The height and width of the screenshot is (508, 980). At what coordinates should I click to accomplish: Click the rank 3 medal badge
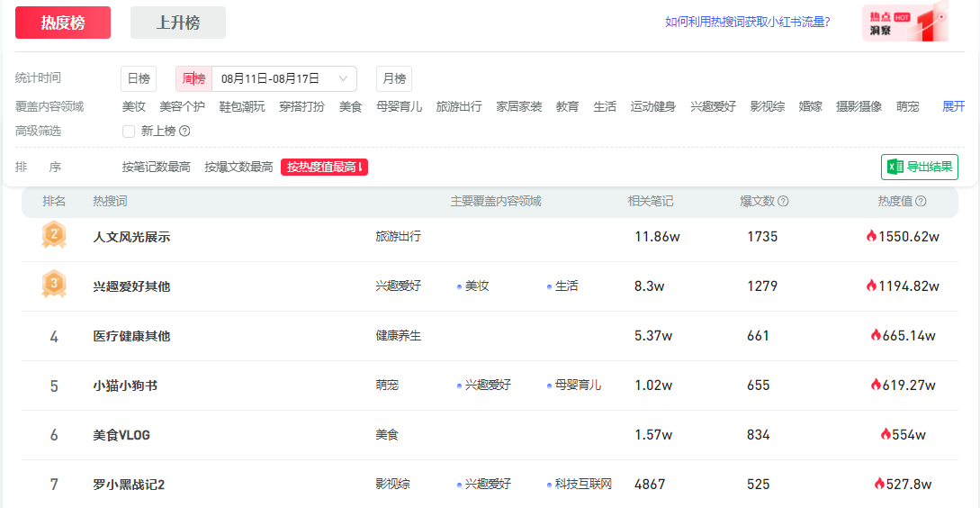[54, 286]
